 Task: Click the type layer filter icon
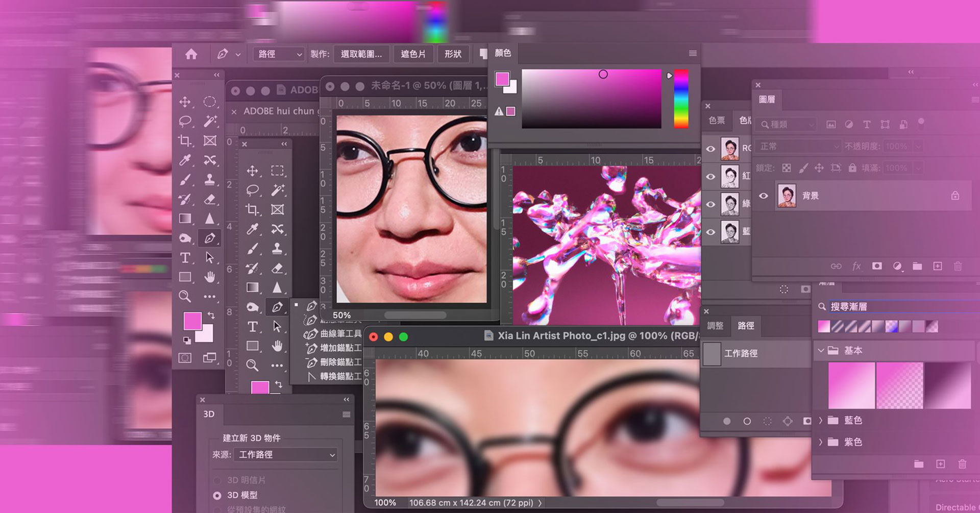coord(867,125)
